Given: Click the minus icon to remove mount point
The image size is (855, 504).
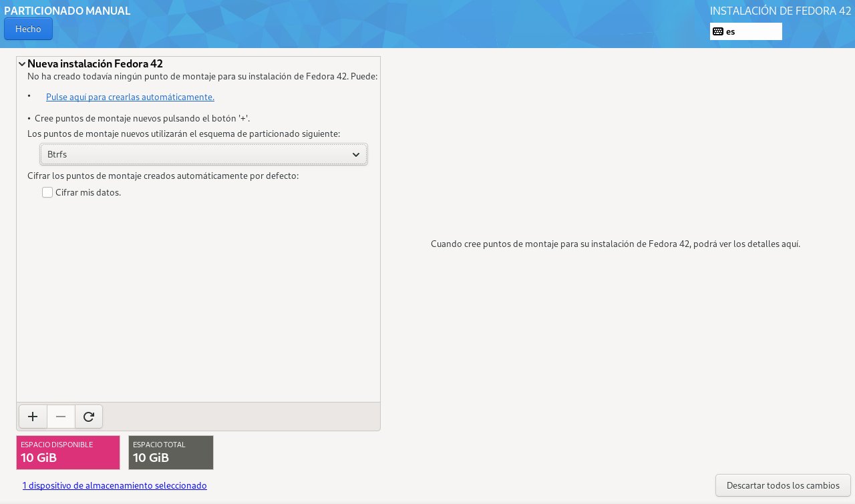Looking at the screenshot, I should (x=61, y=417).
